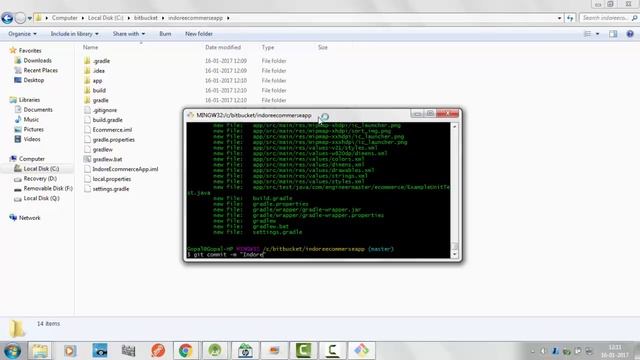Screen dimensions: 640x360
Task: Launch Windows Media Player from taskbar
Action: pos(70,351)
